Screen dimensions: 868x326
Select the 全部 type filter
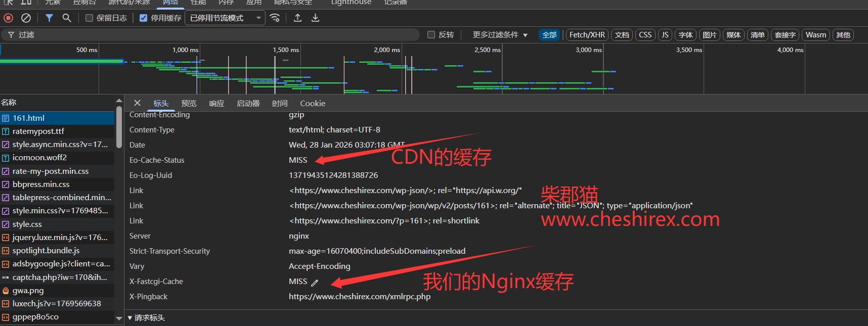pyautogui.click(x=549, y=35)
